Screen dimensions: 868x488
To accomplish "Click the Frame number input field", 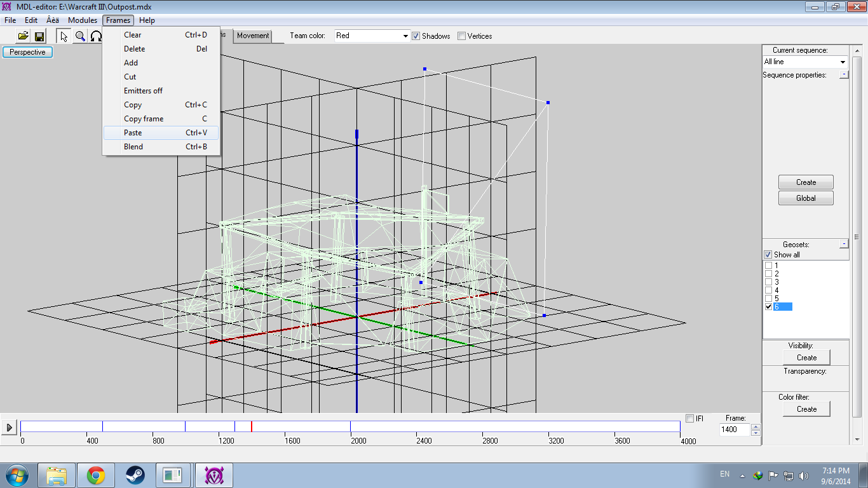I will tap(735, 430).
